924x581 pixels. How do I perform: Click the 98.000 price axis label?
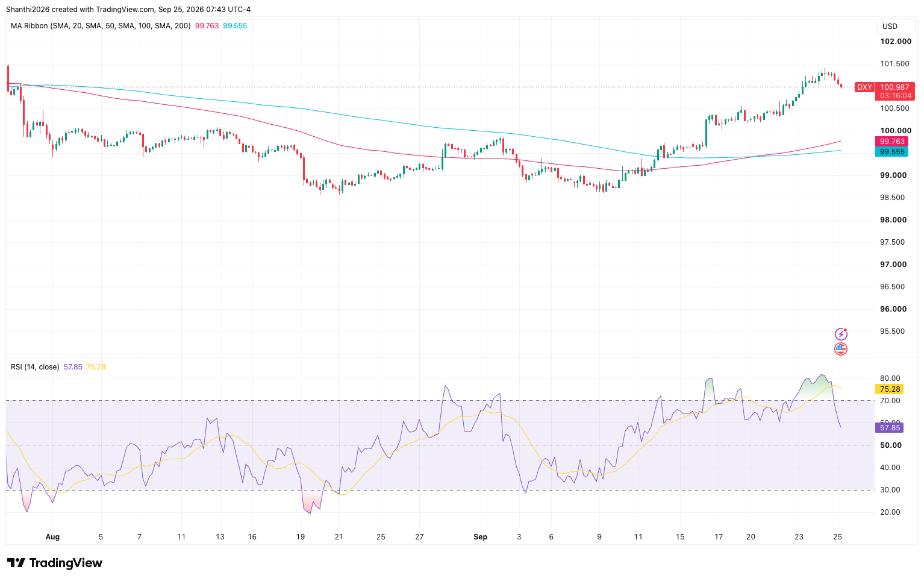coord(893,220)
